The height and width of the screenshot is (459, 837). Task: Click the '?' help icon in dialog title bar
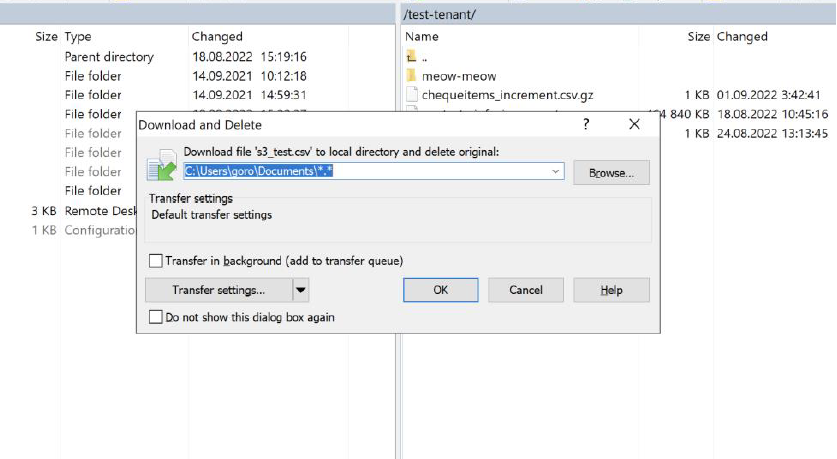[x=586, y=125]
